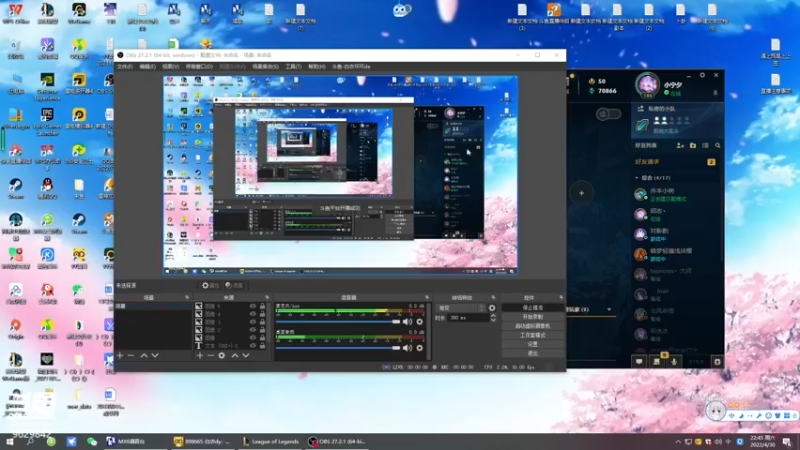This screenshot has width=800, height=450.
Task: Open the bug-report icon at League client bottom right
Action: pyautogui.click(x=717, y=362)
